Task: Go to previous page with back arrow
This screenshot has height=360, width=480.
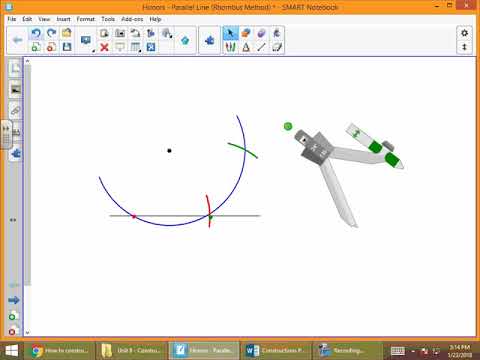Action: [17, 40]
